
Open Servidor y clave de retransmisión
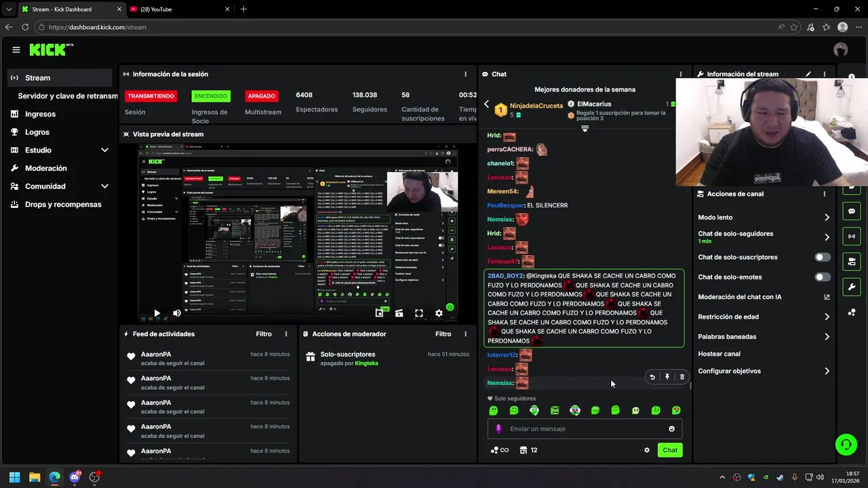click(x=68, y=96)
